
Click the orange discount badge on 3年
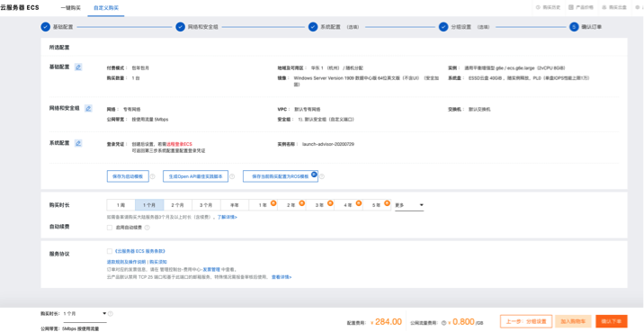click(330, 202)
